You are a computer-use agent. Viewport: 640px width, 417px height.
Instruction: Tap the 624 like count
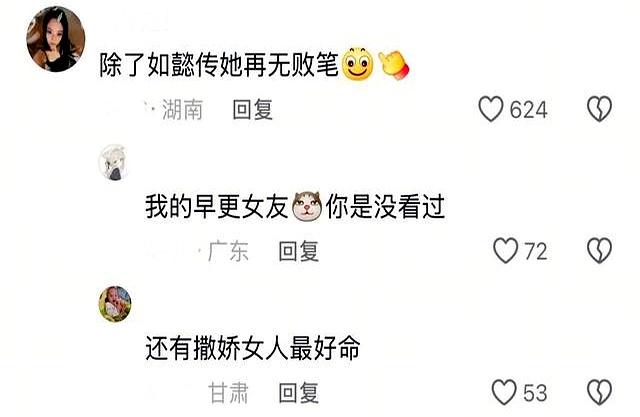[528, 110]
